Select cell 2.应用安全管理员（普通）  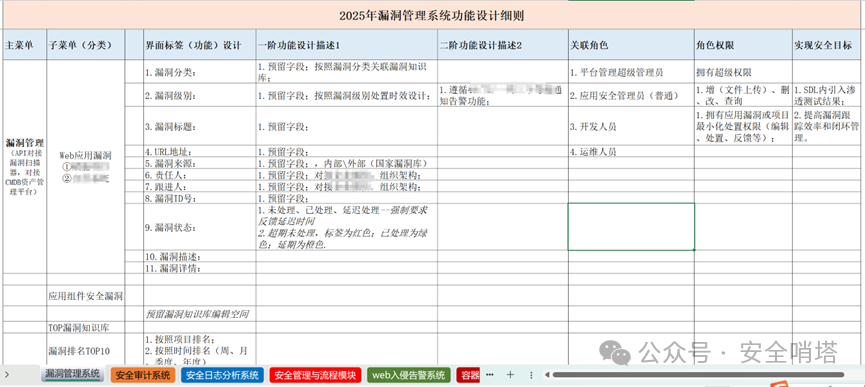632,95
